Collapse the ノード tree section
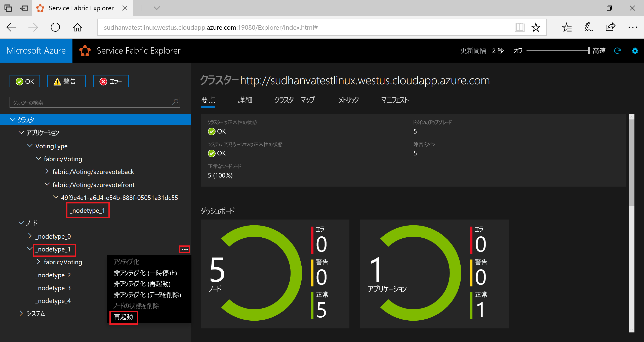This screenshot has height=342, width=644. [x=21, y=223]
